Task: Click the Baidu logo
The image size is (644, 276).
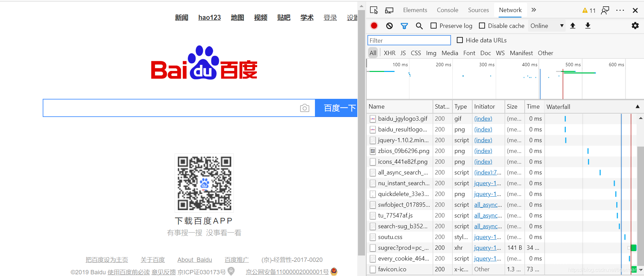Action: click(204, 63)
